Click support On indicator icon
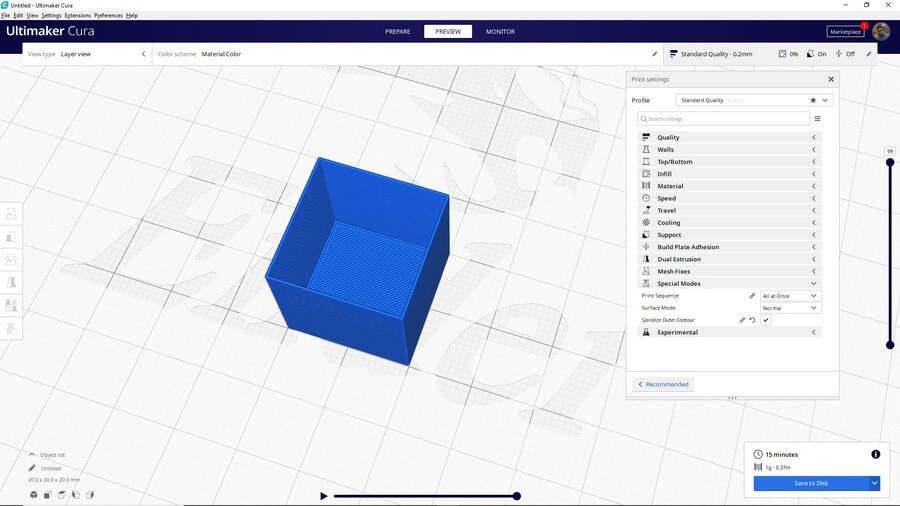The width and height of the screenshot is (900, 506). tap(810, 53)
